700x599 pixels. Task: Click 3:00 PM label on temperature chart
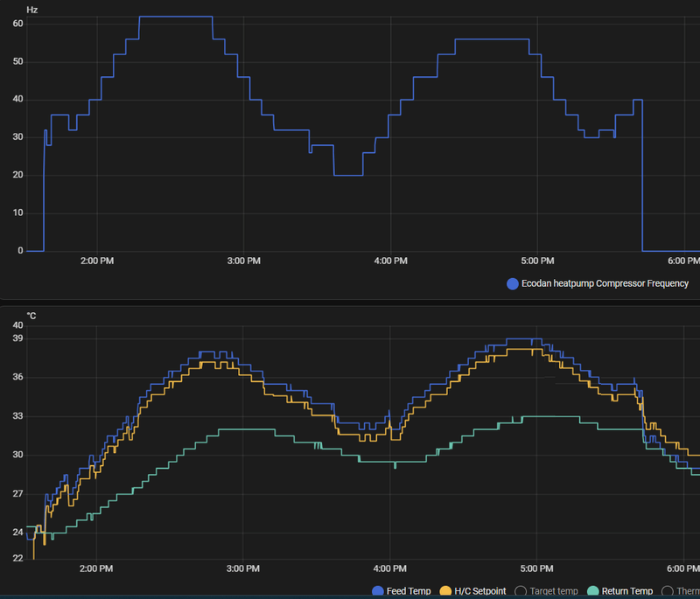coord(243,568)
